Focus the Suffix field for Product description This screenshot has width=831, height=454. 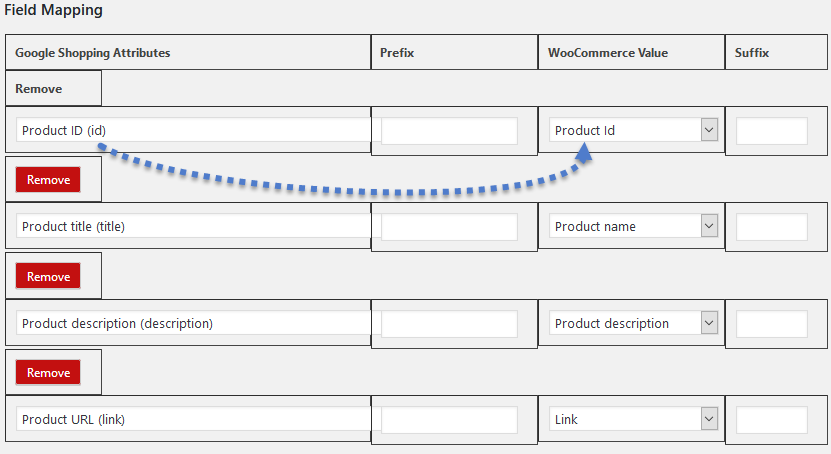point(772,324)
